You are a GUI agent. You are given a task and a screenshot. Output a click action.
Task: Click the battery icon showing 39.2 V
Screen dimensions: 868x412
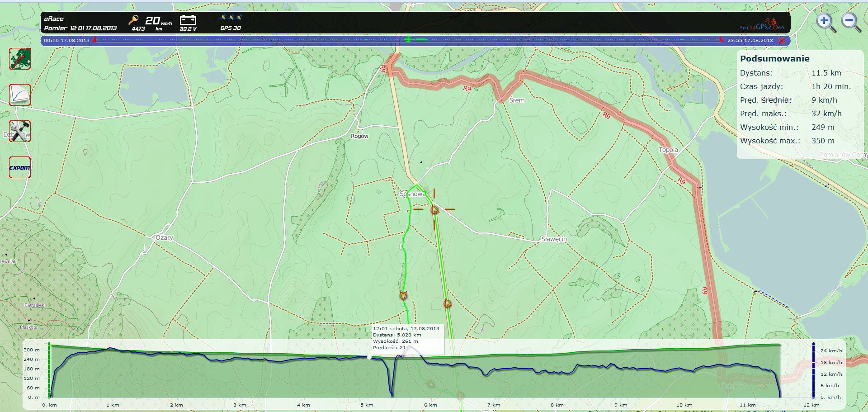point(188,20)
